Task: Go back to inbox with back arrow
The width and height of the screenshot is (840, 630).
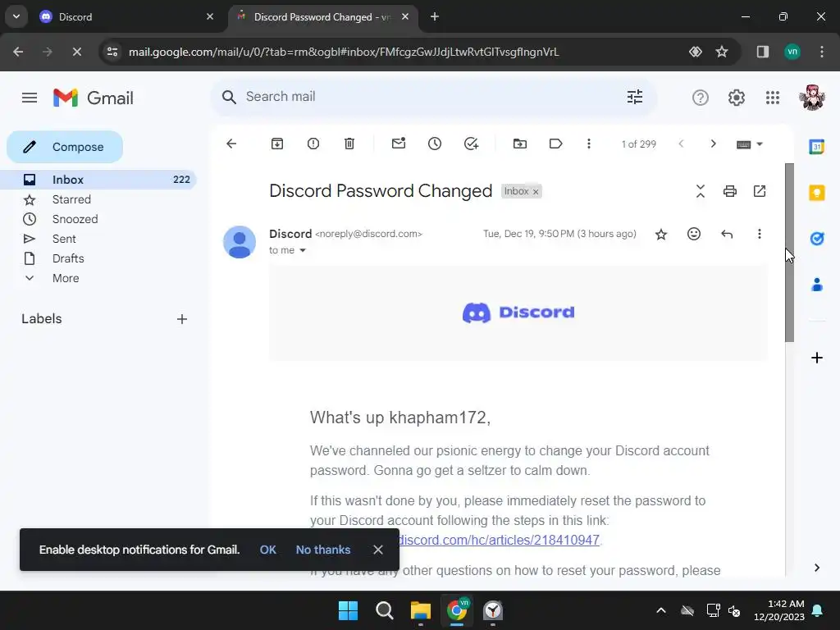Action: pos(231,144)
